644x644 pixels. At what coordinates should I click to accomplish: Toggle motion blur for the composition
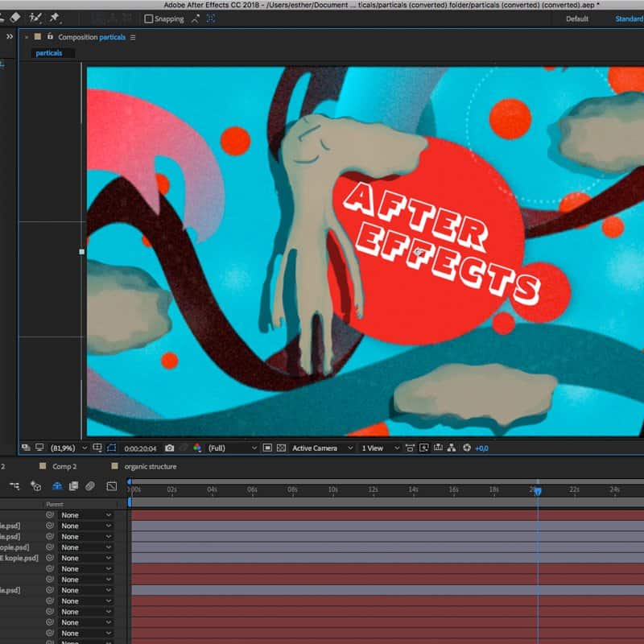pyautogui.click(x=90, y=486)
